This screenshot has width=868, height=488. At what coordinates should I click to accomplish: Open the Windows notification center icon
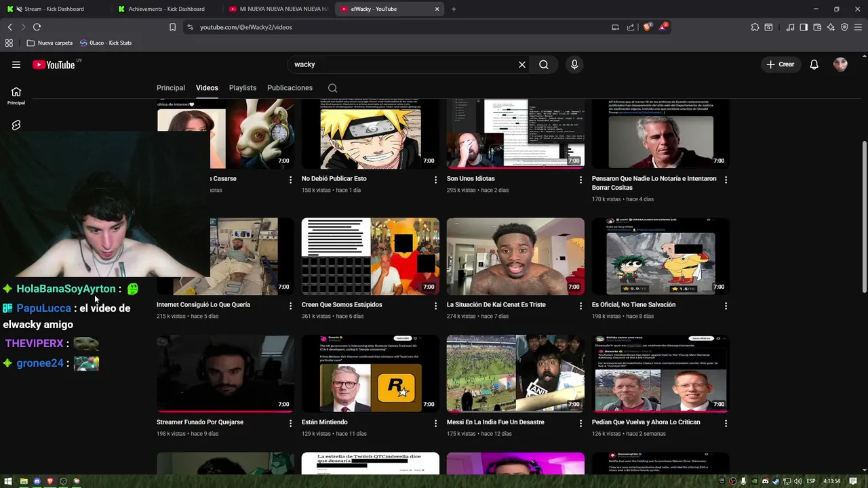click(854, 481)
